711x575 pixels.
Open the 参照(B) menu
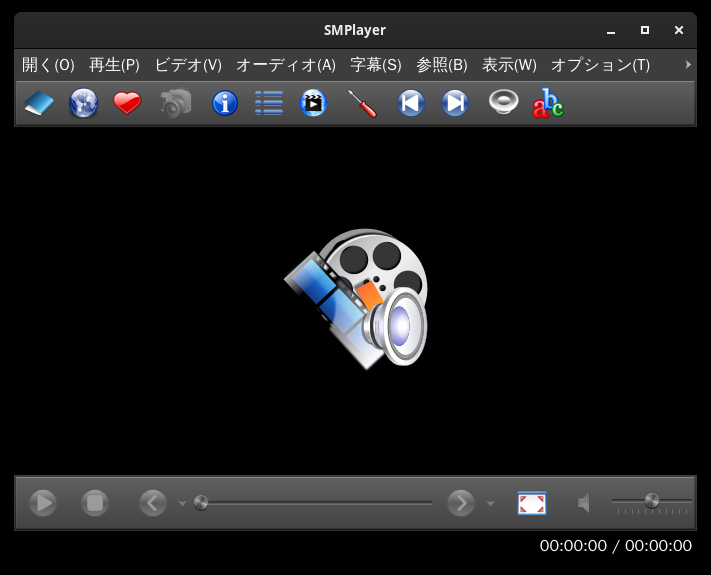click(x=442, y=65)
